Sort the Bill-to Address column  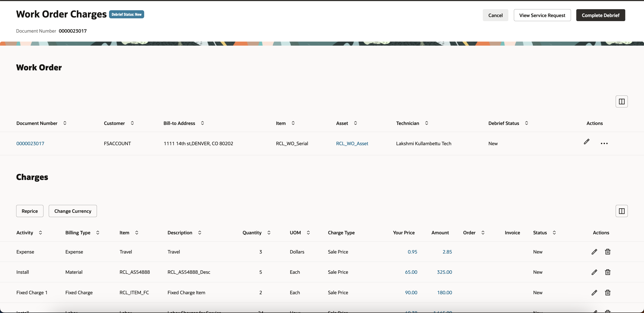coord(203,123)
